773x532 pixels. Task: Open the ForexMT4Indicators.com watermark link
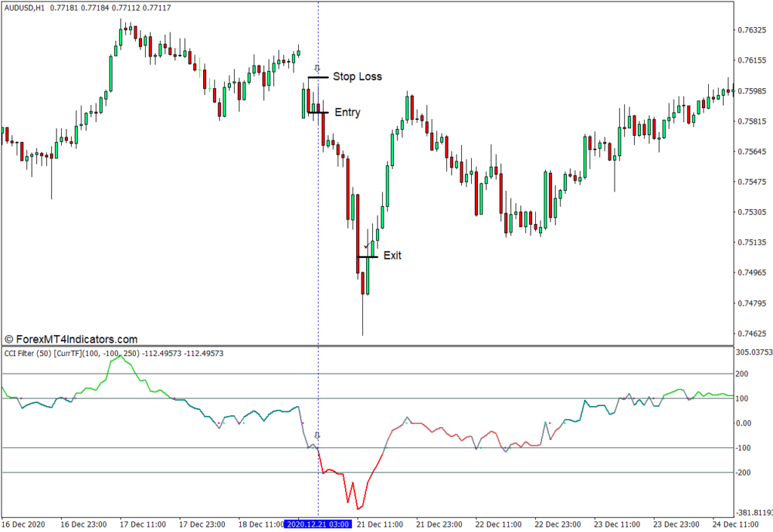[x=71, y=340]
